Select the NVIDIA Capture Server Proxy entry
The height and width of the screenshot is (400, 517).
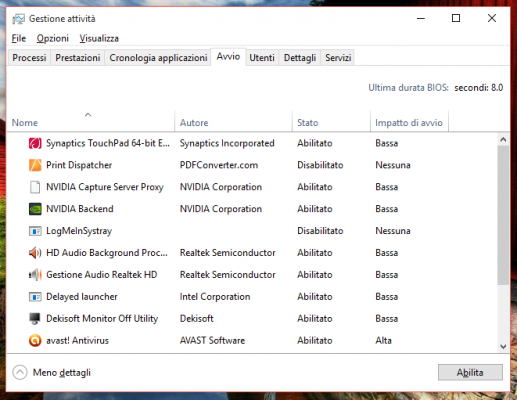tap(105, 187)
